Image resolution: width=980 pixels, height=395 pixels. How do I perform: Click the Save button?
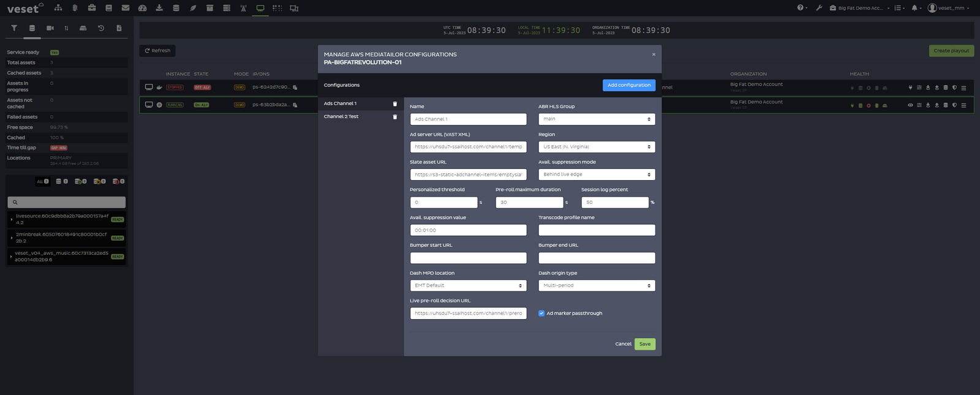click(645, 344)
